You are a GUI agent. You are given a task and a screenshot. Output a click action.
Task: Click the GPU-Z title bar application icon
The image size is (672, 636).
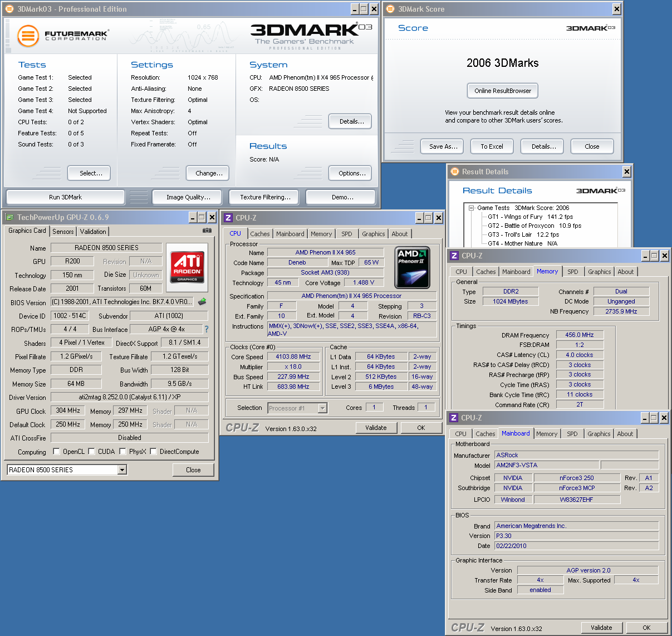click(x=9, y=217)
